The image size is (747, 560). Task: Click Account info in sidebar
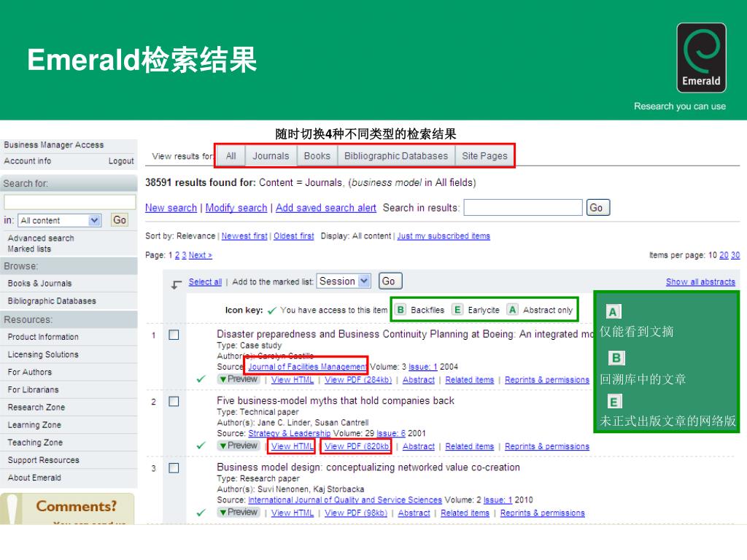pyautogui.click(x=28, y=161)
